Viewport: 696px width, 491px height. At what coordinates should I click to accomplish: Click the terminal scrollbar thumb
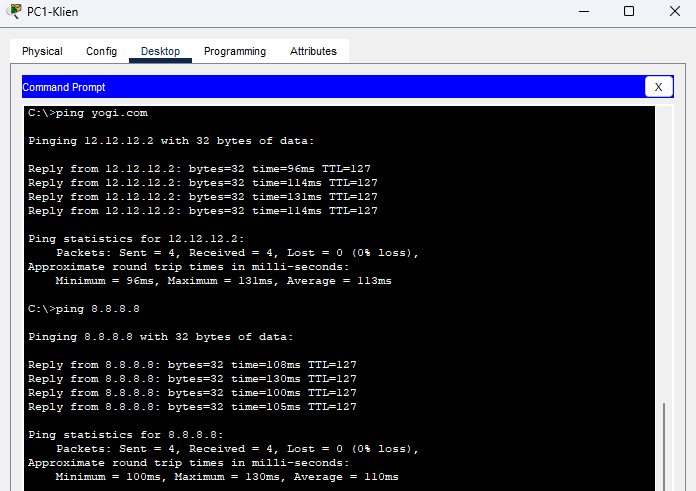pyautogui.click(x=664, y=446)
